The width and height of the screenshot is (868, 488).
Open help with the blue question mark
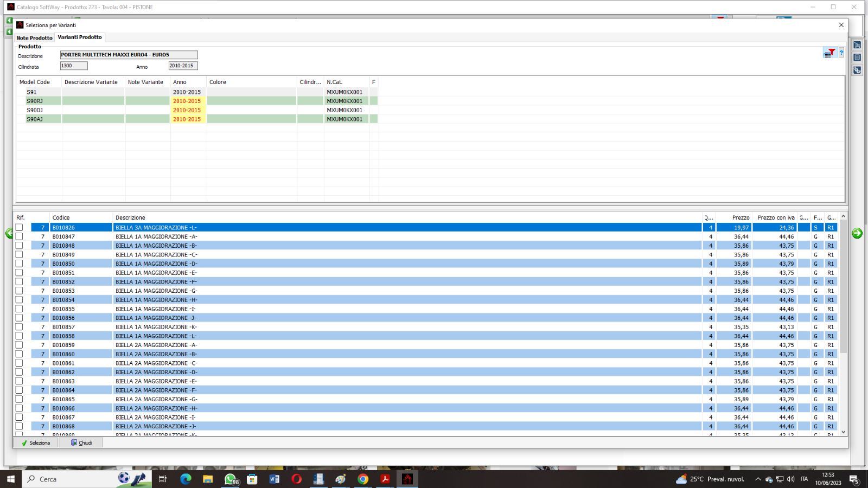click(x=841, y=53)
